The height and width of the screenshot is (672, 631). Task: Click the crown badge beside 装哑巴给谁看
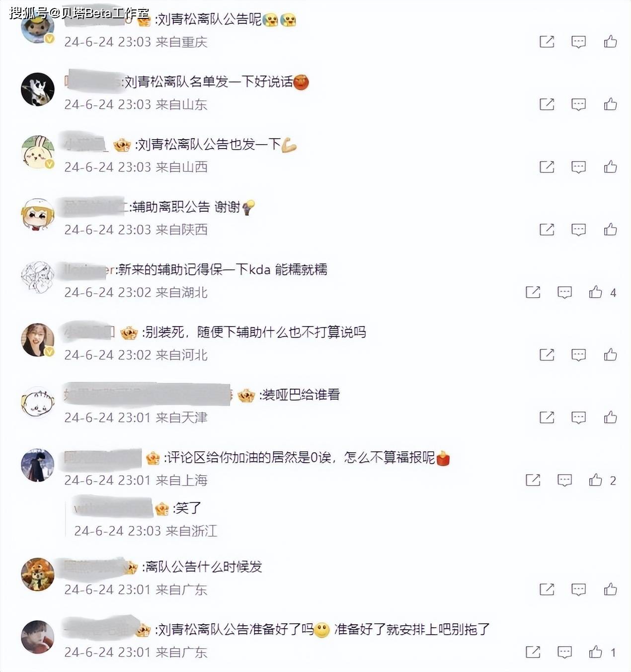tap(246, 396)
